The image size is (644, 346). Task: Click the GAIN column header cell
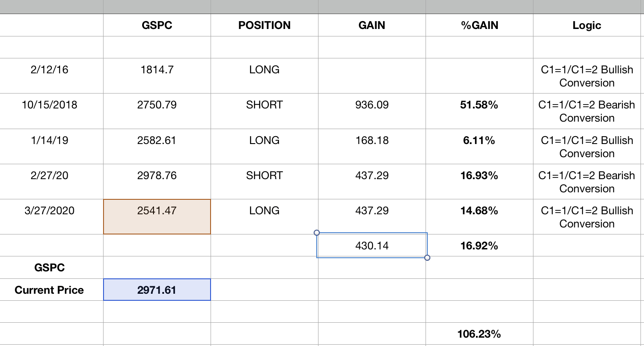pyautogui.click(x=372, y=25)
